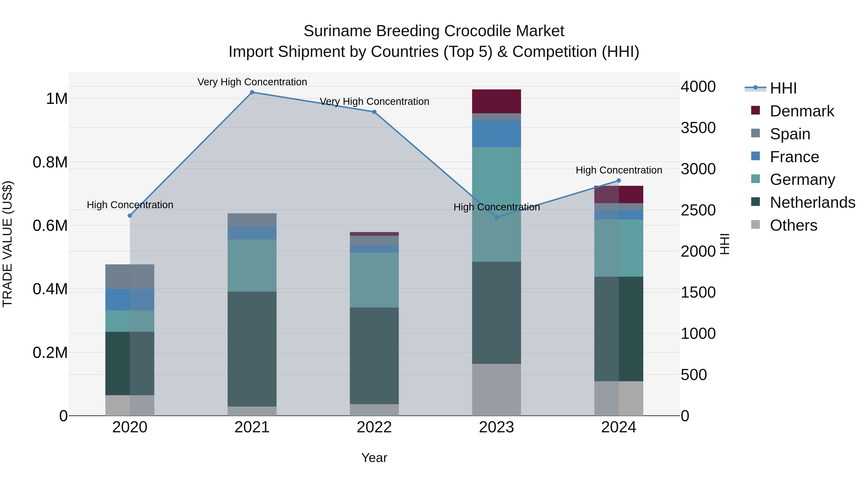Image resolution: width=868 pixels, height=488 pixels.
Task: Select the 2023 HHI data point
Action: pos(496,217)
